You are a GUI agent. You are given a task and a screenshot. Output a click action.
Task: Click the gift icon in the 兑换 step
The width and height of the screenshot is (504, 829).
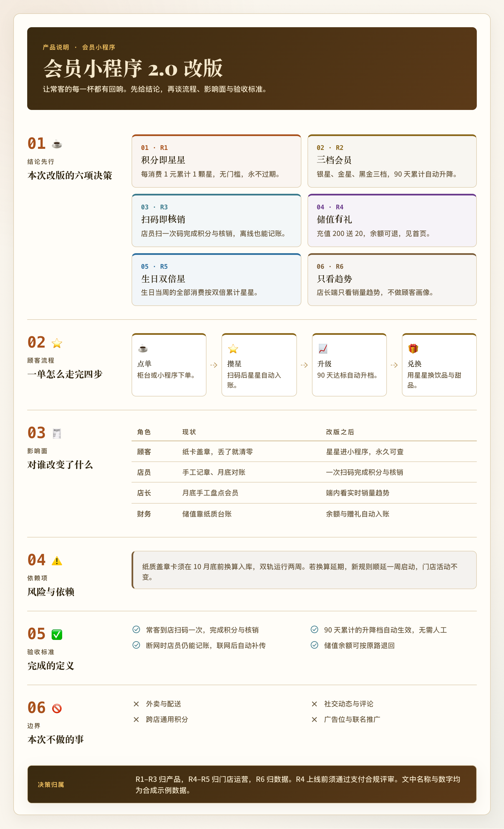click(413, 348)
